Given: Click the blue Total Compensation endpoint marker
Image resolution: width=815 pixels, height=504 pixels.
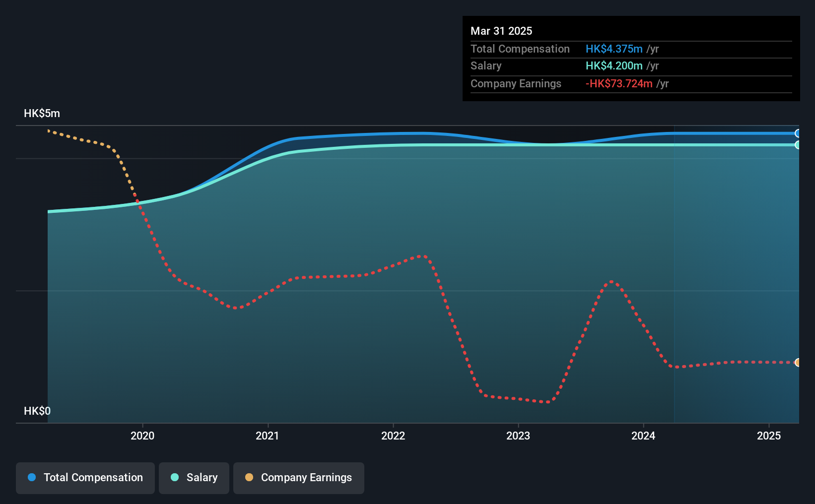Looking at the screenshot, I should click(x=798, y=133).
